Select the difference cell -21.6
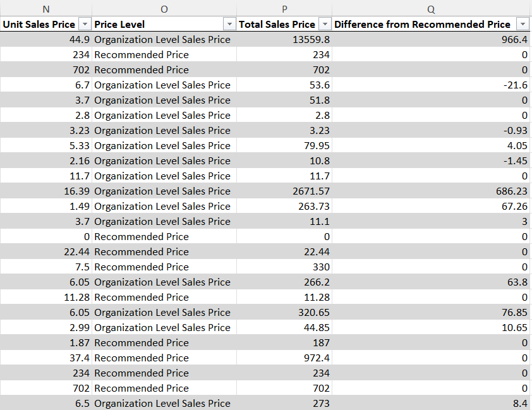This screenshot has height=410, width=532. click(431, 85)
